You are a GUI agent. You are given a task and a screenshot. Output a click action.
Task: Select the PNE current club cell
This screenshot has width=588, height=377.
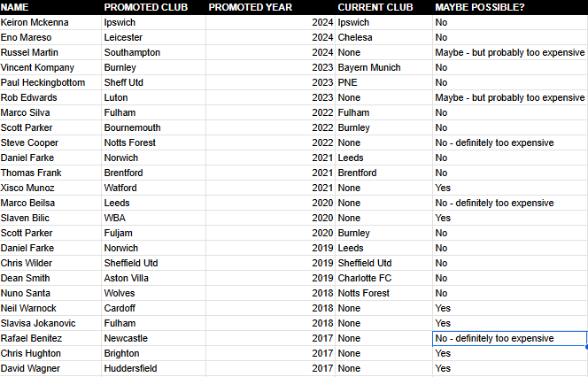[x=383, y=82]
